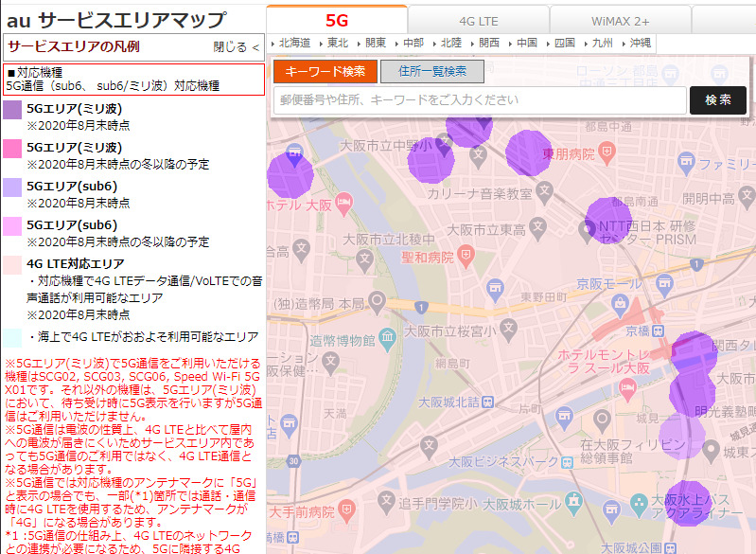This screenshot has width=756, height=554.
Task: Click the 5Gエリア(ミリ波) purple legend swatch
Action: click(x=13, y=110)
